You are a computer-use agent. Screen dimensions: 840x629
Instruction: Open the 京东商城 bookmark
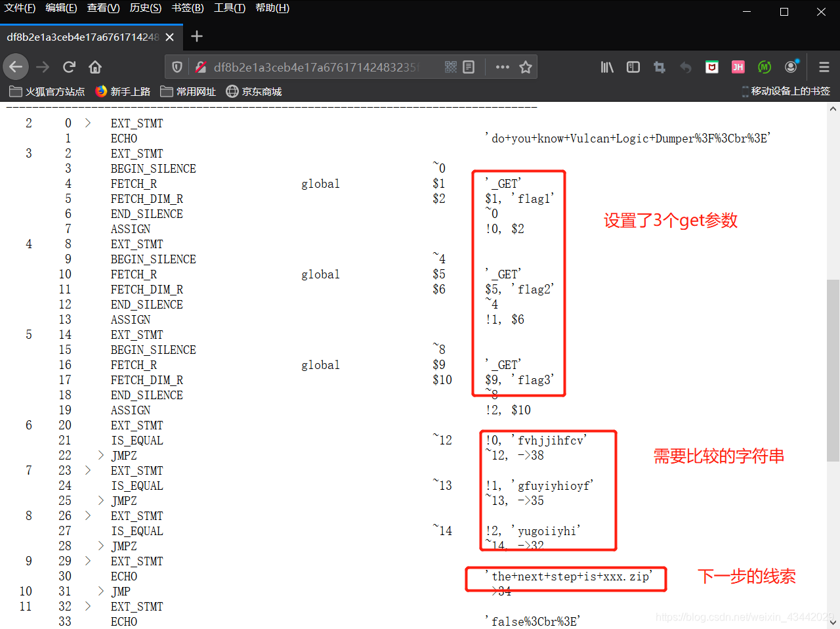[x=254, y=91]
